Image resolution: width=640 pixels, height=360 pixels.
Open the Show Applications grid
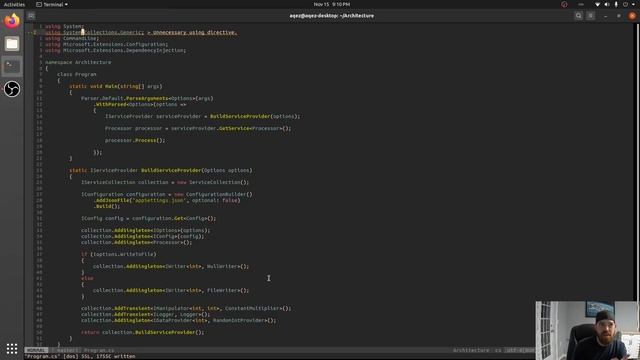point(12,349)
